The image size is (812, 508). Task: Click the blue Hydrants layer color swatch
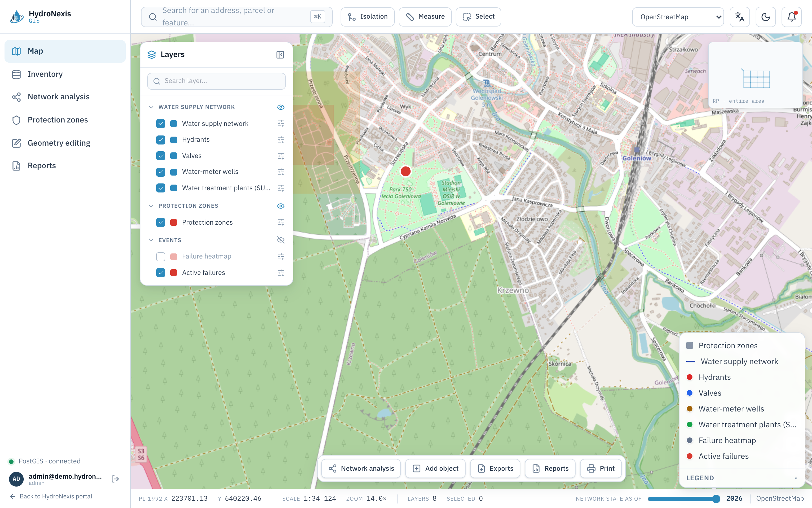pyautogui.click(x=173, y=139)
